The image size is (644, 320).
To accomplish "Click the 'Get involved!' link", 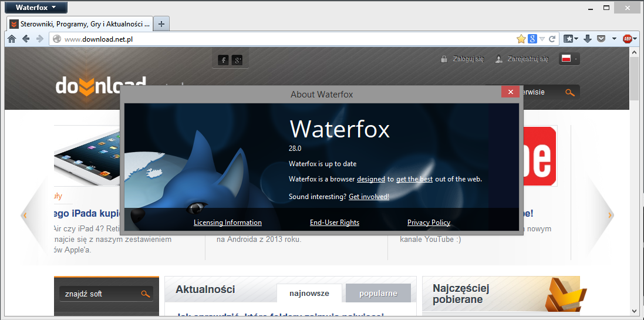I will [x=369, y=197].
